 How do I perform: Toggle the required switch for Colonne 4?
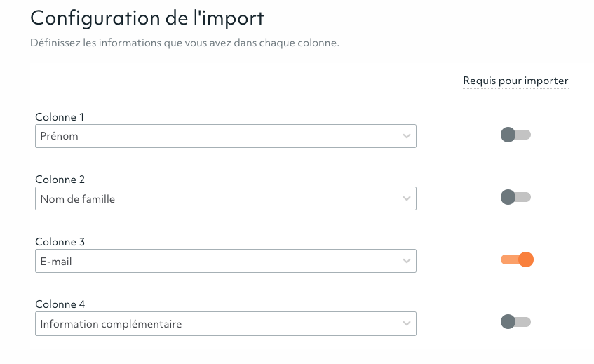click(515, 322)
